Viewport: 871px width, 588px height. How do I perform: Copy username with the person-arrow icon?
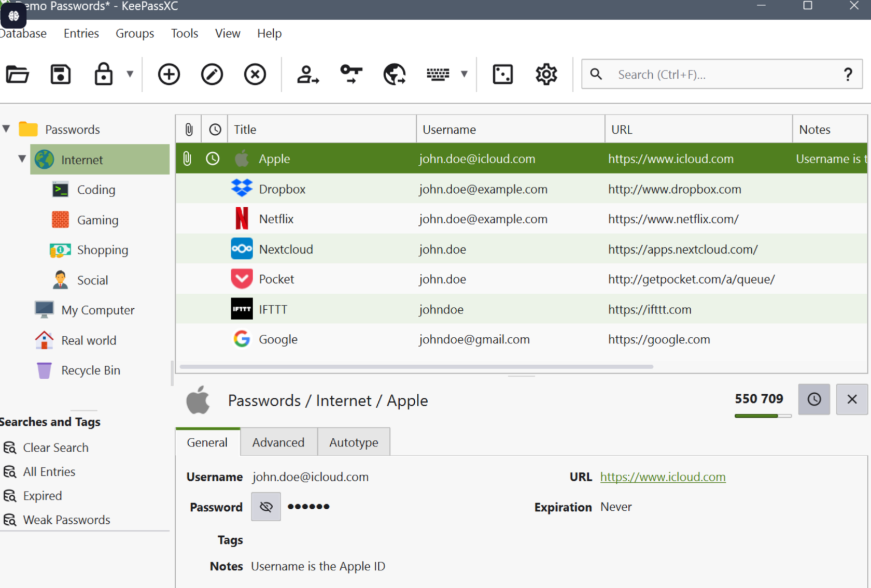308,75
